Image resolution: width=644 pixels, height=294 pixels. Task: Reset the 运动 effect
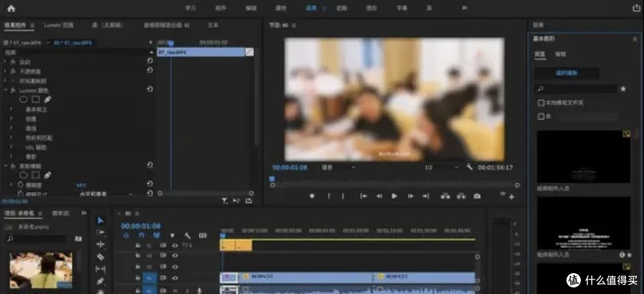coord(150,61)
